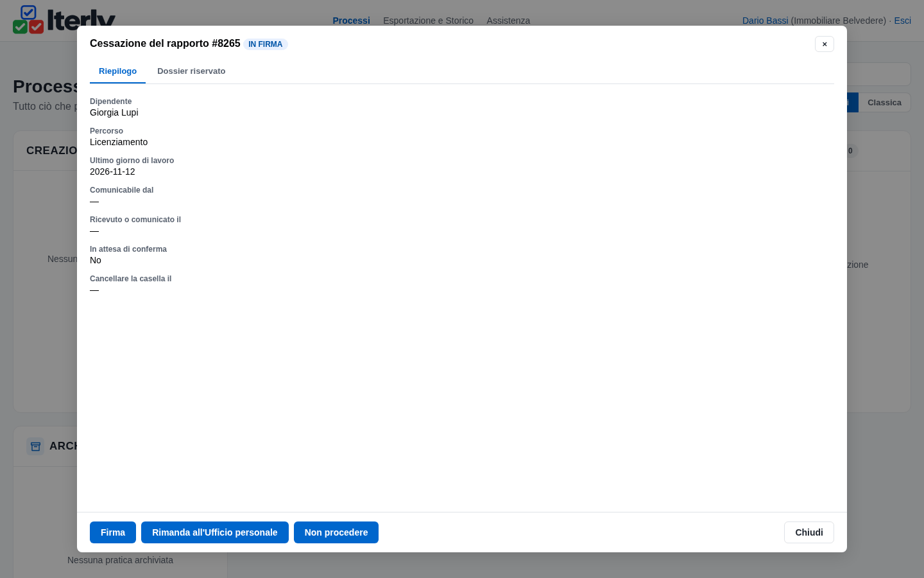Click the archive box icon

pos(35,446)
